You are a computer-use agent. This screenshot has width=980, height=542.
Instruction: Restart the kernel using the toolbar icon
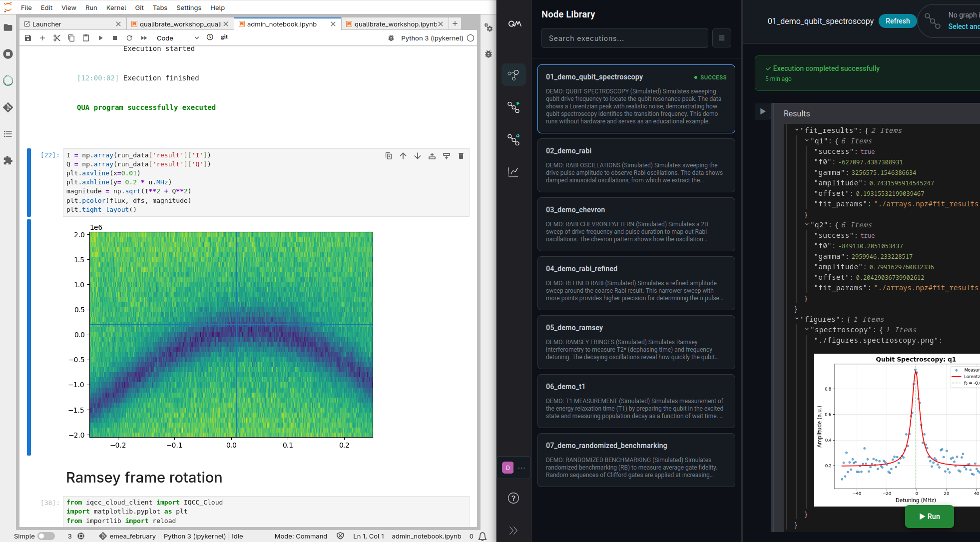[129, 38]
